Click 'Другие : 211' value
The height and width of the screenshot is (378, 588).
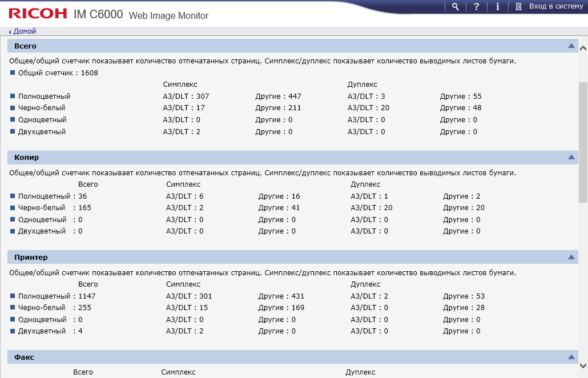278,107
